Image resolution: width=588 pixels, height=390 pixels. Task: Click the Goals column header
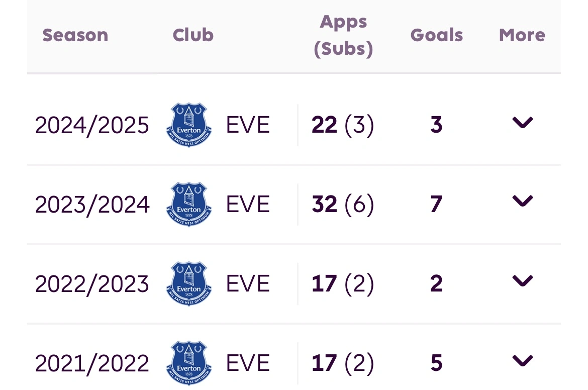coord(437,35)
